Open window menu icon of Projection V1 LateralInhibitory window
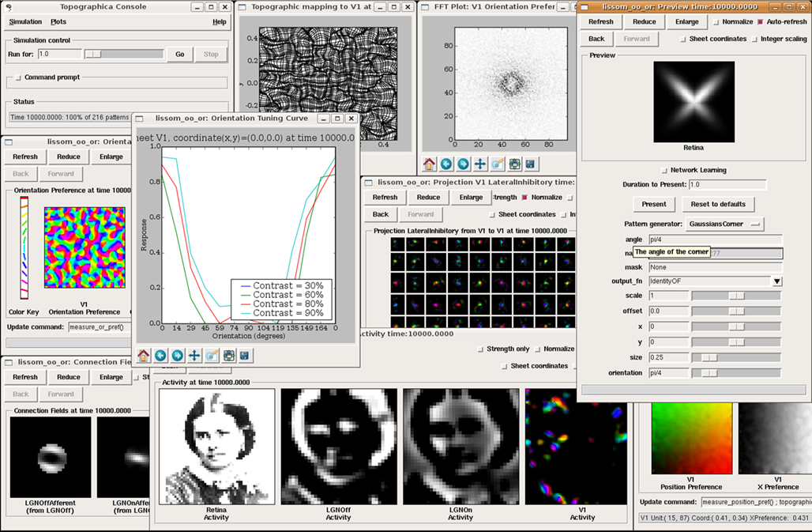The height and width of the screenshot is (532, 812). point(369,183)
